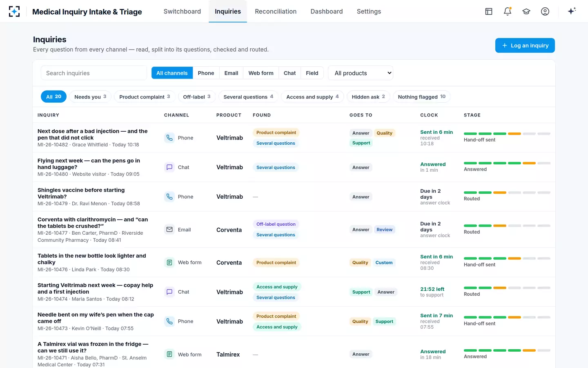Click the web form icon in Linda Park's row
This screenshot has width=588, height=368.
point(169,263)
